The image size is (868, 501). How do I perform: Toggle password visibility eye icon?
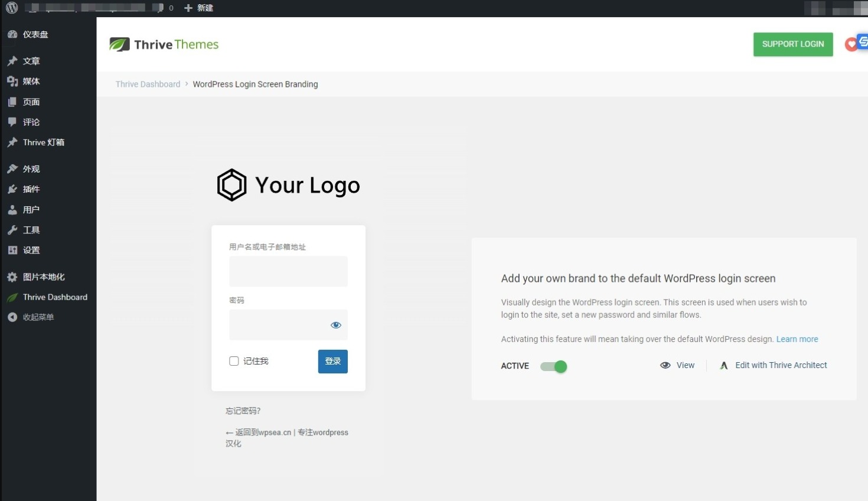pos(336,325)
